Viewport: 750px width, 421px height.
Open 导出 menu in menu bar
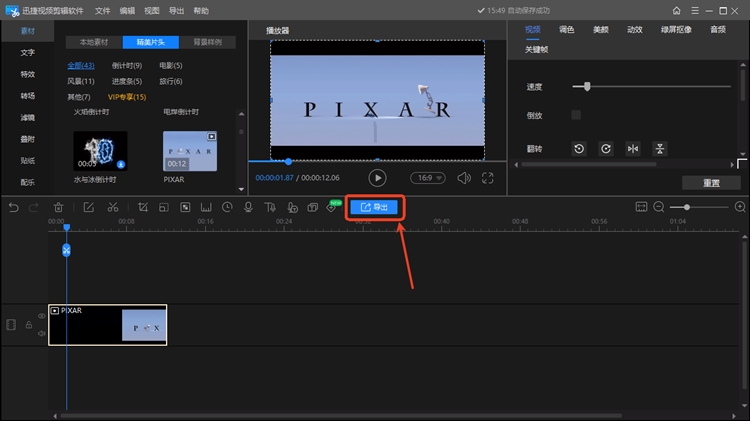coord(176,11)
